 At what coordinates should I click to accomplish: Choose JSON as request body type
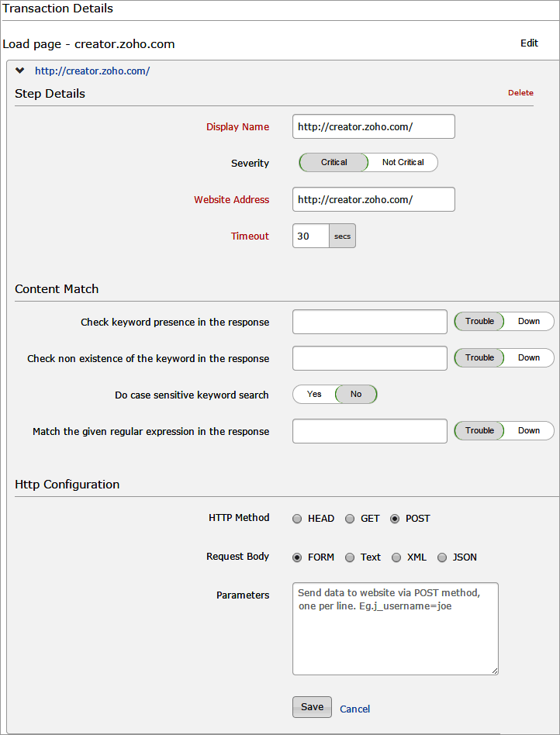tap(442, 557)
